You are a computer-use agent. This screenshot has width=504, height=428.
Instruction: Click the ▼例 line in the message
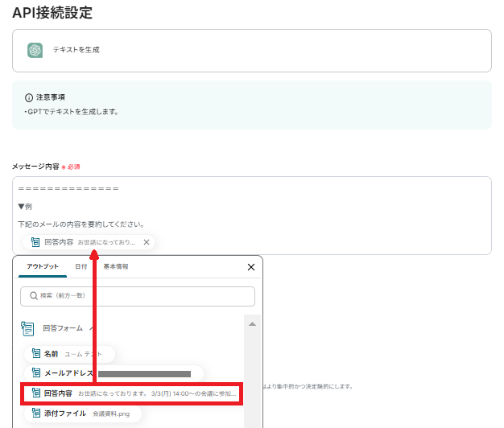(25, 207)
